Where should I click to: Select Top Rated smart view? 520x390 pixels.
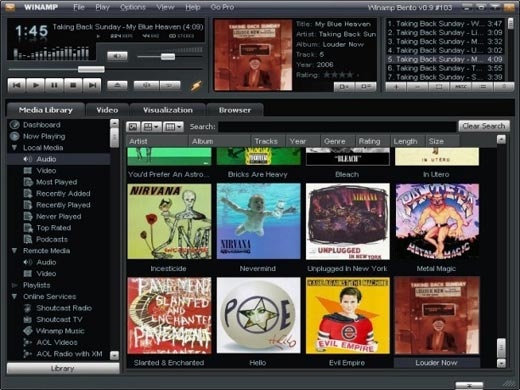[53, 228]
